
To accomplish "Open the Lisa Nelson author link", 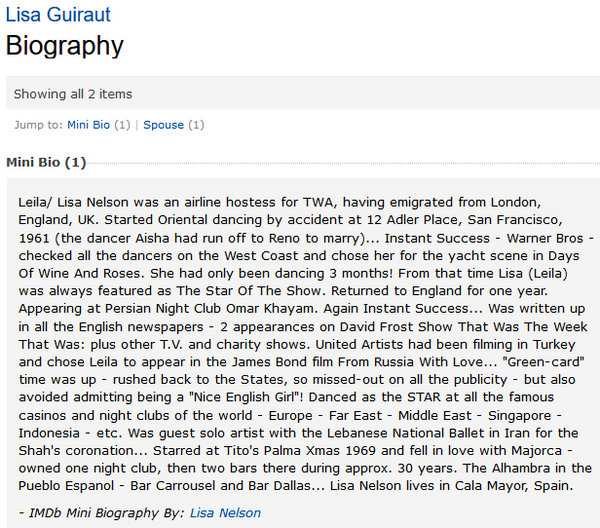I will pos(225,513).
